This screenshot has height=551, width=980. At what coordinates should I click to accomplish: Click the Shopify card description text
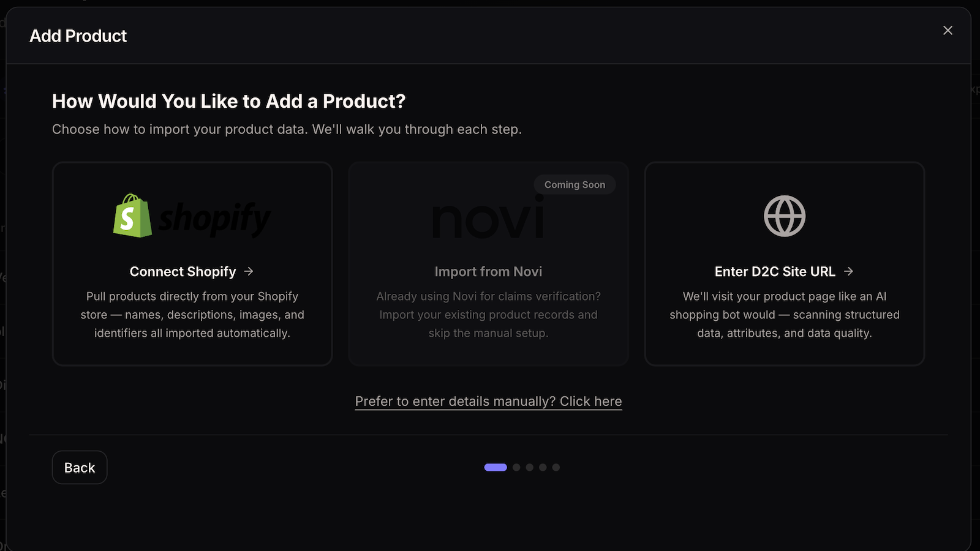click(x=192, y=315)
